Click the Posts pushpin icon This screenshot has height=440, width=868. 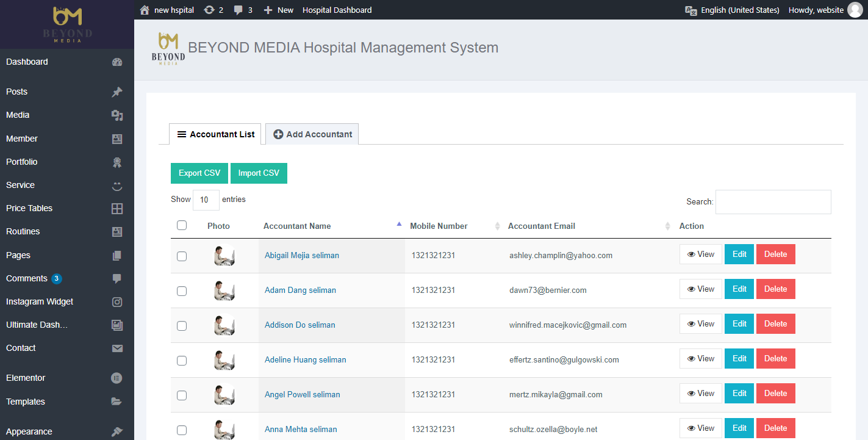pos(117,92)
